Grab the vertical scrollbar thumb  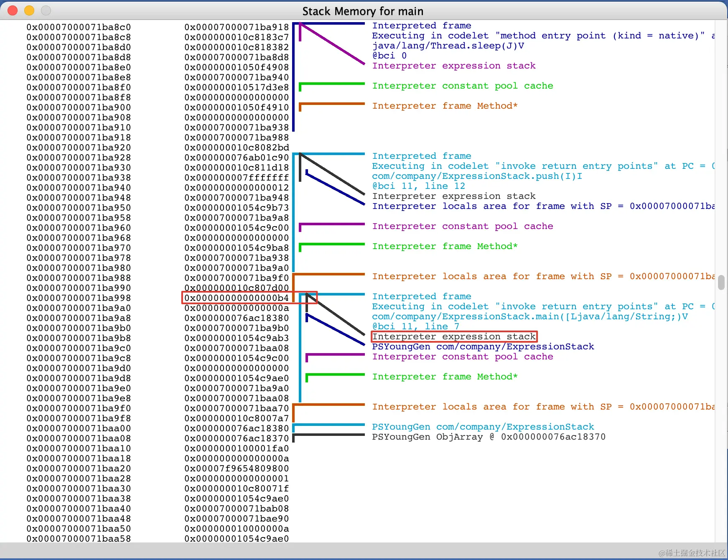coord(721,282)
